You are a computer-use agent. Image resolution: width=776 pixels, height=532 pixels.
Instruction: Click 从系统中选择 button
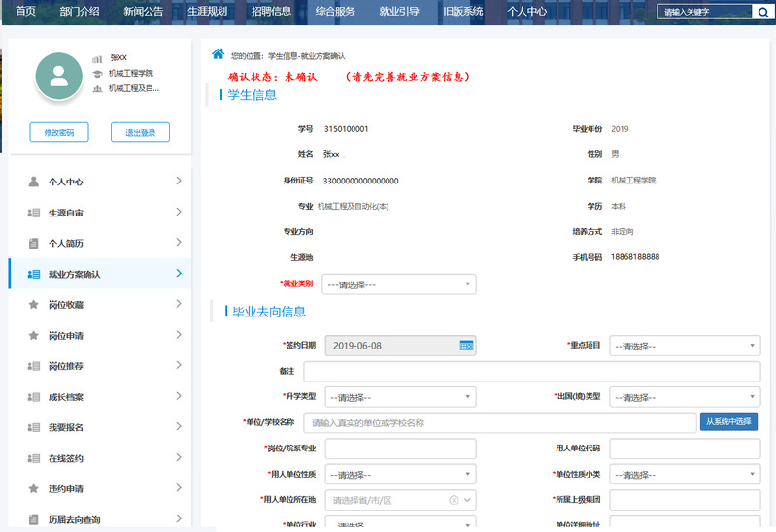(728, 422)
